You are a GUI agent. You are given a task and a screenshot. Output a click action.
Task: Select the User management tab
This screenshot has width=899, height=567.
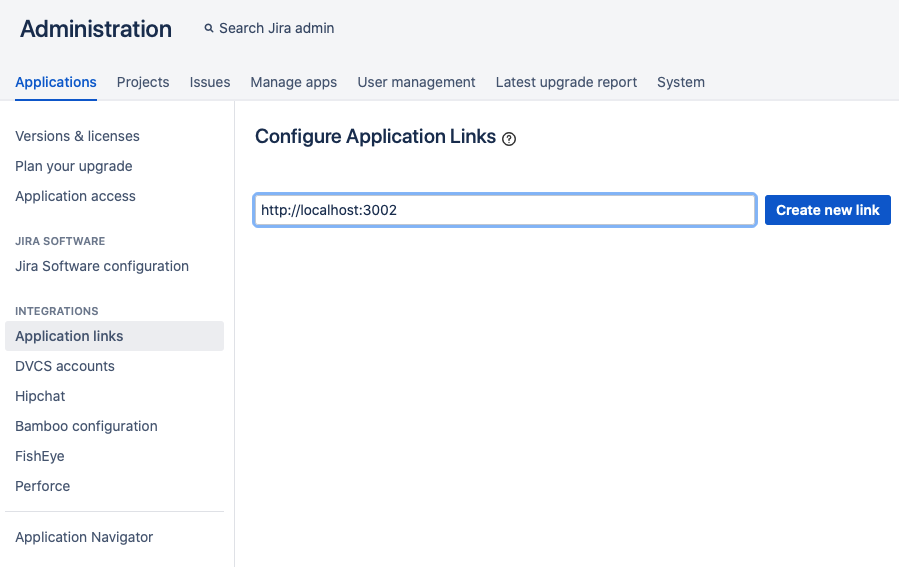click(x=416, y=82)
